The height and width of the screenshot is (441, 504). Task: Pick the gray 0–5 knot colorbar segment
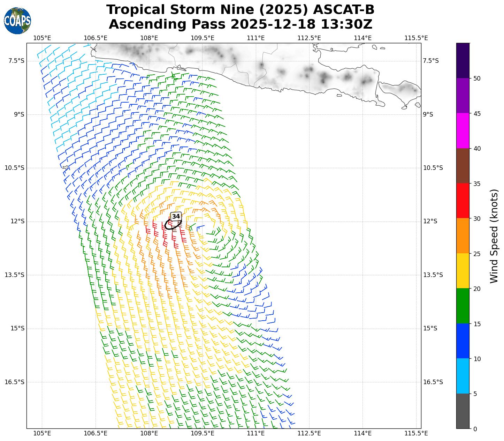[463, 411]
